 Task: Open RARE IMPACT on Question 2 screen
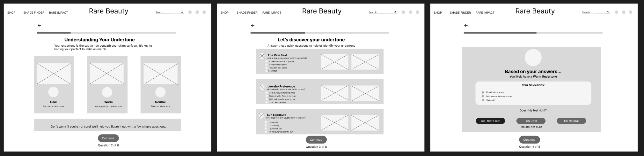pyautogui.click(x=58, y=13)
